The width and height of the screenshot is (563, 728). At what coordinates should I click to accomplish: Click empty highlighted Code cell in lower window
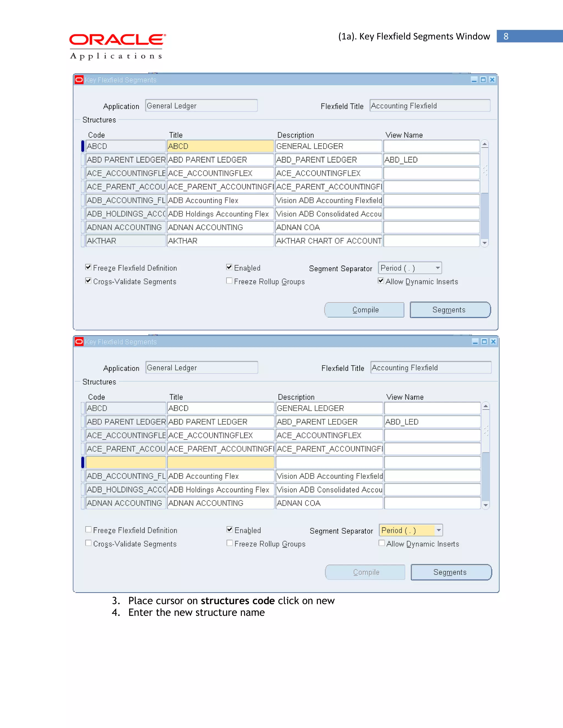[x=126, y=462]
